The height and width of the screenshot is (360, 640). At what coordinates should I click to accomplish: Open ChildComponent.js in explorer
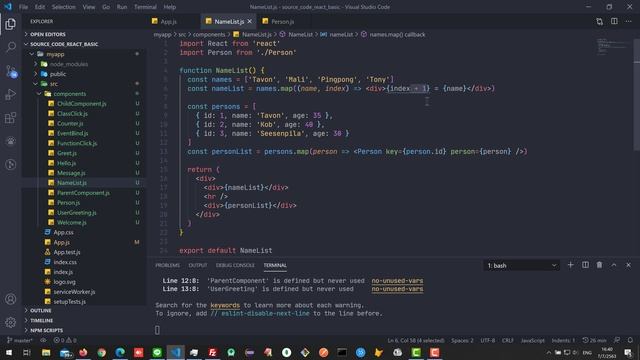pos(81,104)
